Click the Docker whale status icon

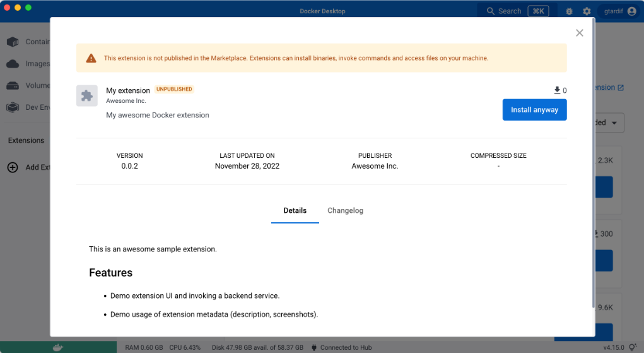click(x=58, y=347)
